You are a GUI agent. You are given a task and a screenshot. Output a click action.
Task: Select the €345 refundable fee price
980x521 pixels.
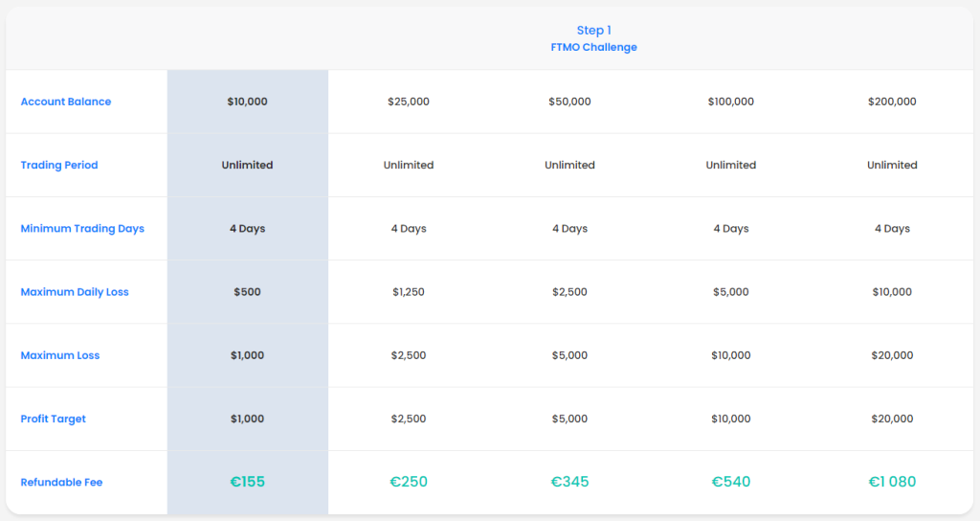(x=569, y=483)
